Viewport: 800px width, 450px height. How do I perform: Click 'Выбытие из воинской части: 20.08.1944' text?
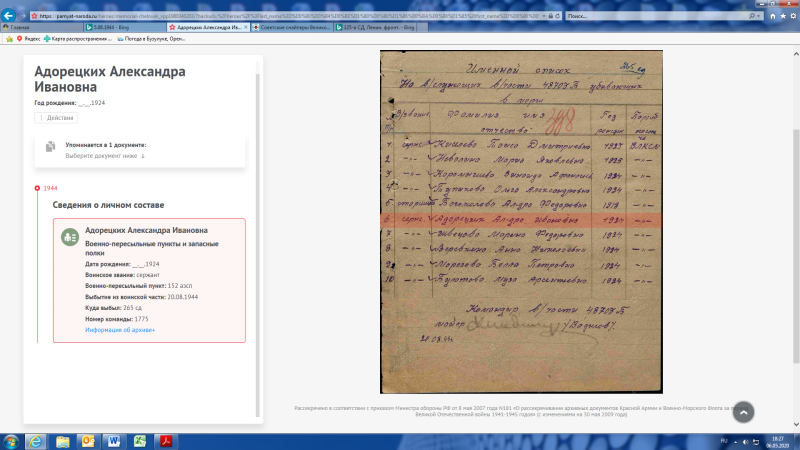click(141, 297)
